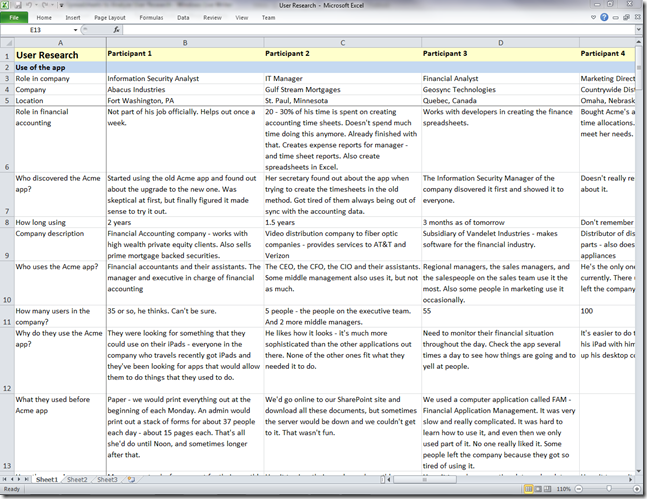
Task: Click the Insert Function fx icon
Action: (x=116, y=30)
